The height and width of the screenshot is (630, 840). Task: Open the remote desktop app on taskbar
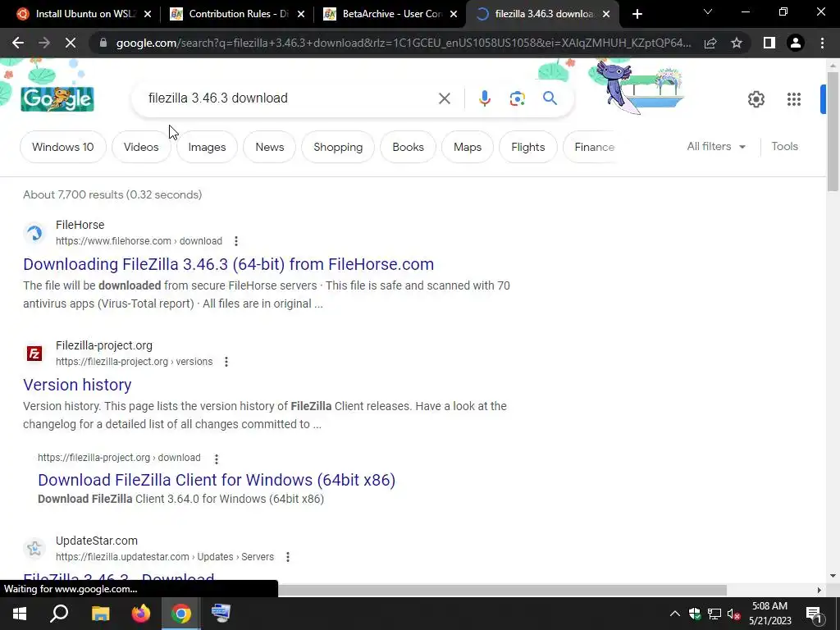point(221,614)
